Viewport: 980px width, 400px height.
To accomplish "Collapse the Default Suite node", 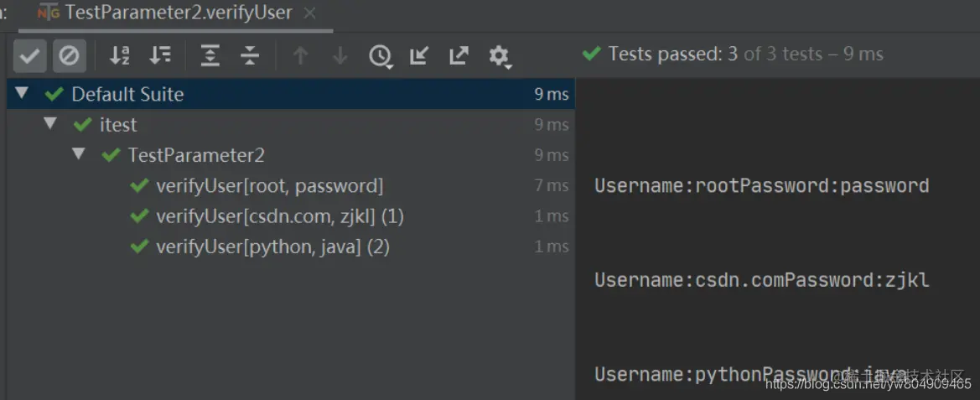I will click(x=23, y=93).
